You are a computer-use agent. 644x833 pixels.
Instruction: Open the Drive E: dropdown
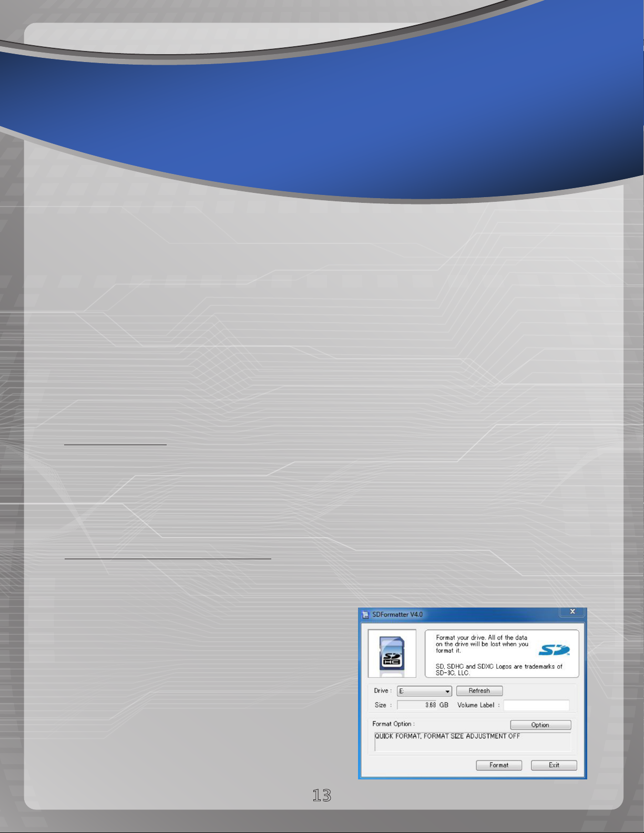tap(424, 691)
